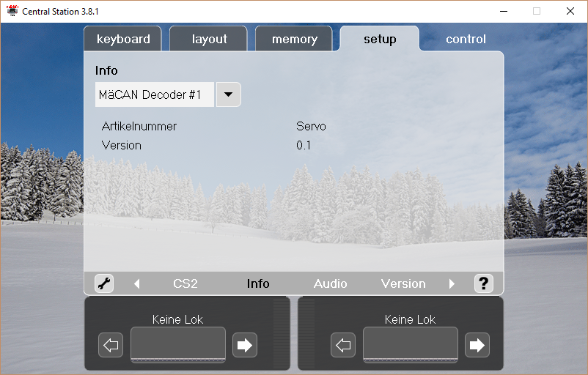
Task: Click the left locomotive selection box
Action: (x=178, y=345)
